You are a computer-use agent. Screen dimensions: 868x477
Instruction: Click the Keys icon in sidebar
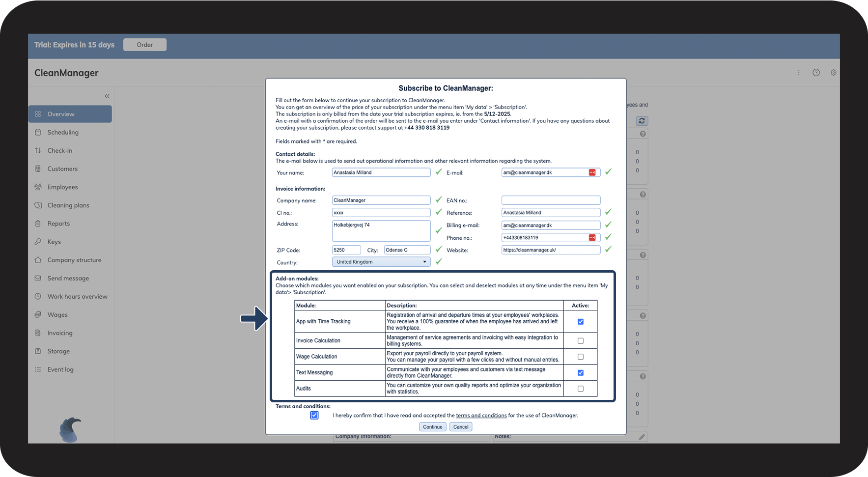point(38,242)
